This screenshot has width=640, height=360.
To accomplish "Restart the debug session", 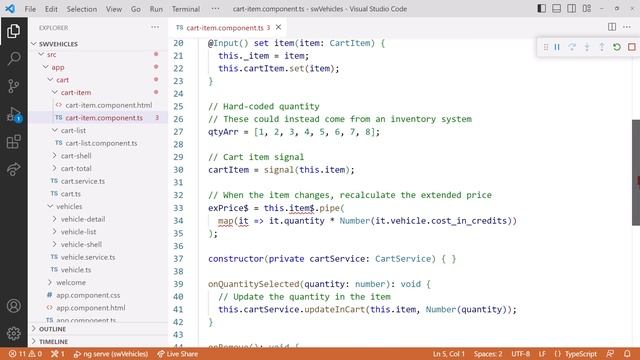I will click(617, 47).
